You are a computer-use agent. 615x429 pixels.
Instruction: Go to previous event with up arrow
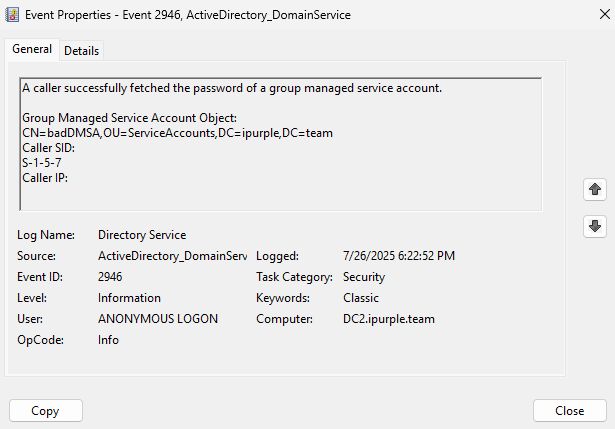(595, 189)
